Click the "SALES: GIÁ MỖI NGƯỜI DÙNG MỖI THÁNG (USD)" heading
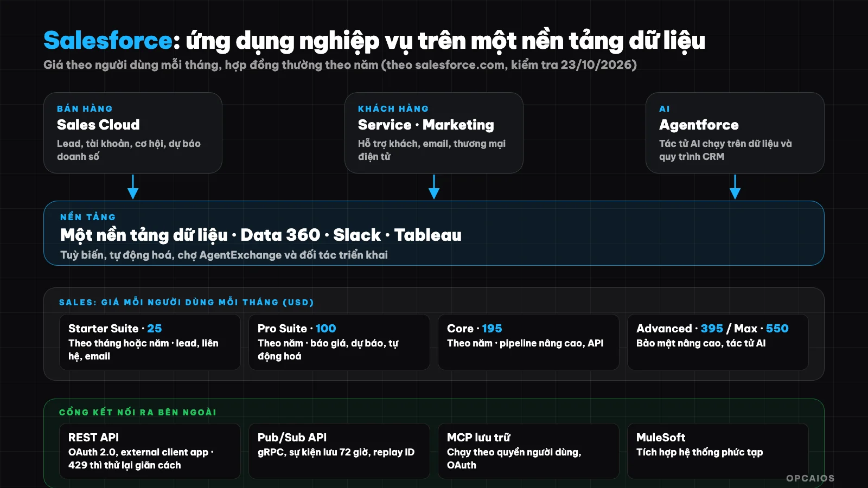Viewport: 868px width, 488px height. [x=187, y=302]
